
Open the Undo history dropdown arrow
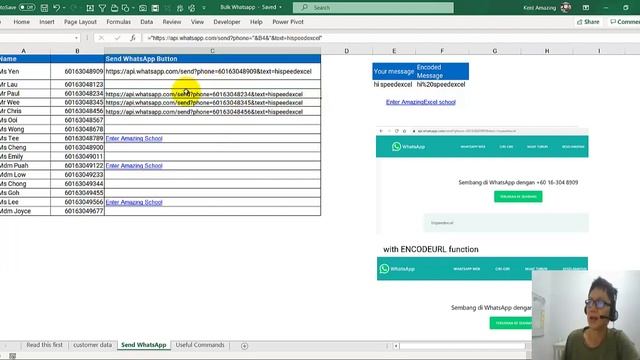tap(64, 8)
